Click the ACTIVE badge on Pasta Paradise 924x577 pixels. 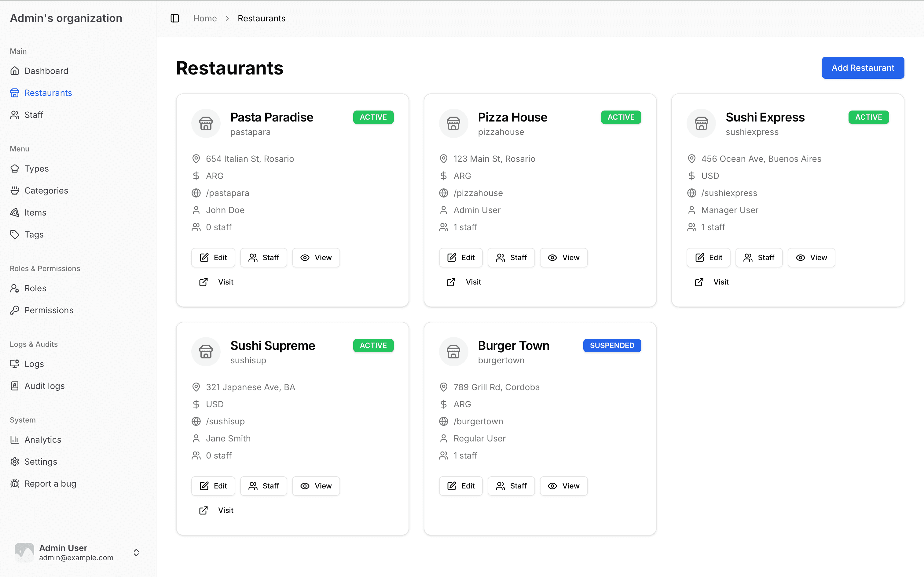click(x=373, y=117)
